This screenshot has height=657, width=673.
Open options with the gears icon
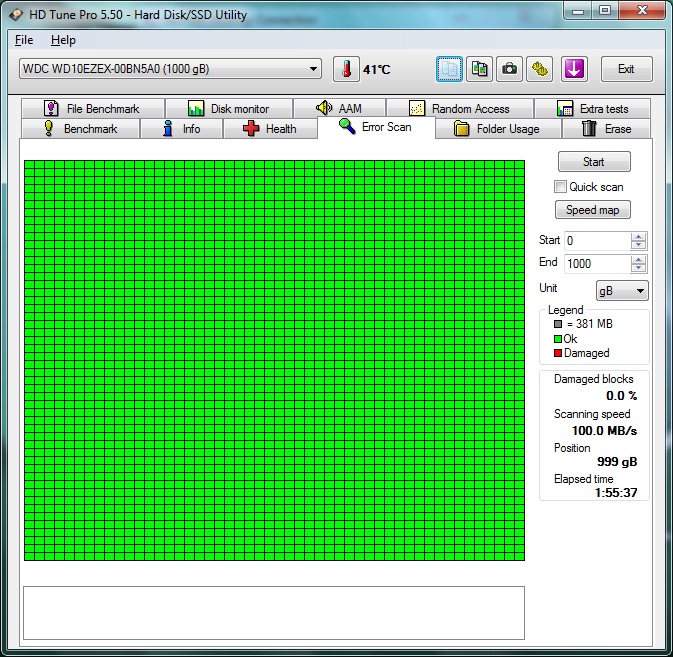pos(540,69)
